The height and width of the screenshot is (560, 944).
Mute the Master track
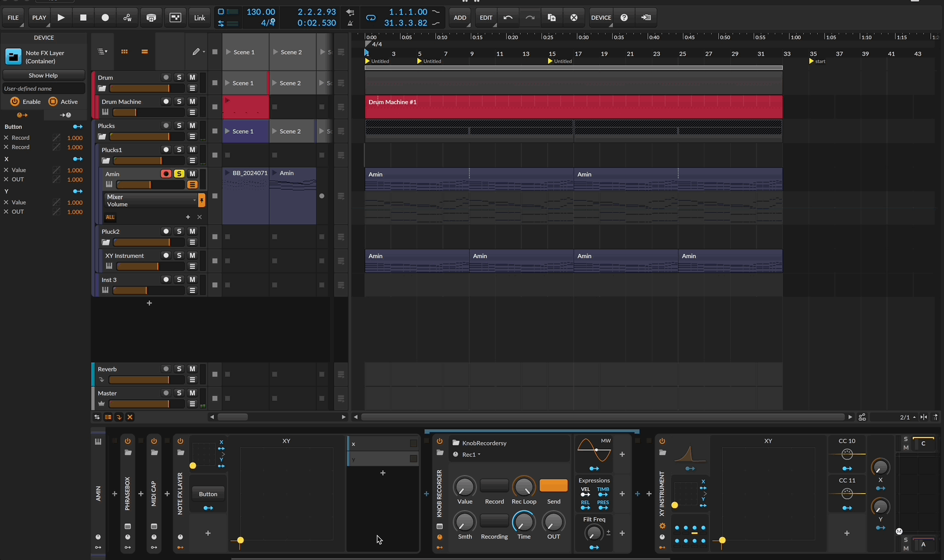pyautogui.click(x=192, y=393)
